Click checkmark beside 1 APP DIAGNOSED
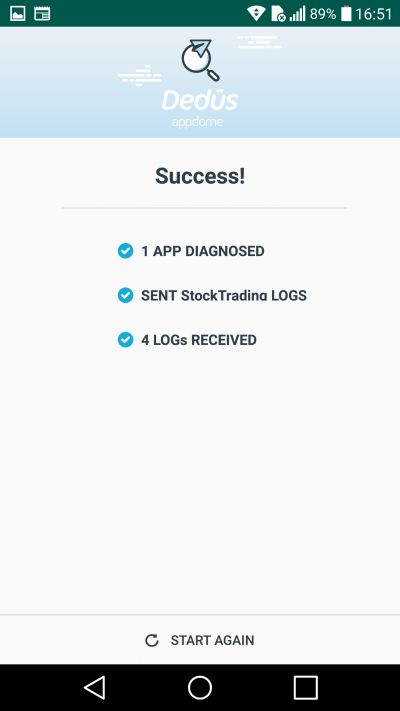This screenshot has height=711, width=400. (125, 251)
